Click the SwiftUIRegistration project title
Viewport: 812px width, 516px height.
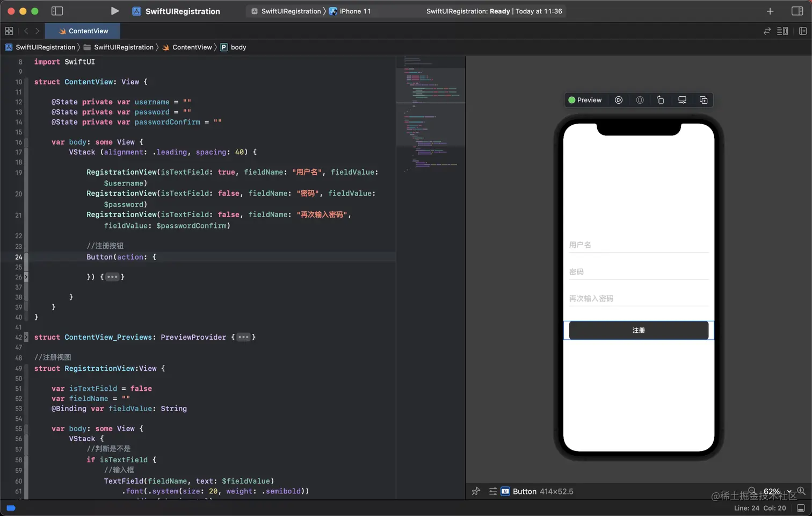[x=183, y=11]
